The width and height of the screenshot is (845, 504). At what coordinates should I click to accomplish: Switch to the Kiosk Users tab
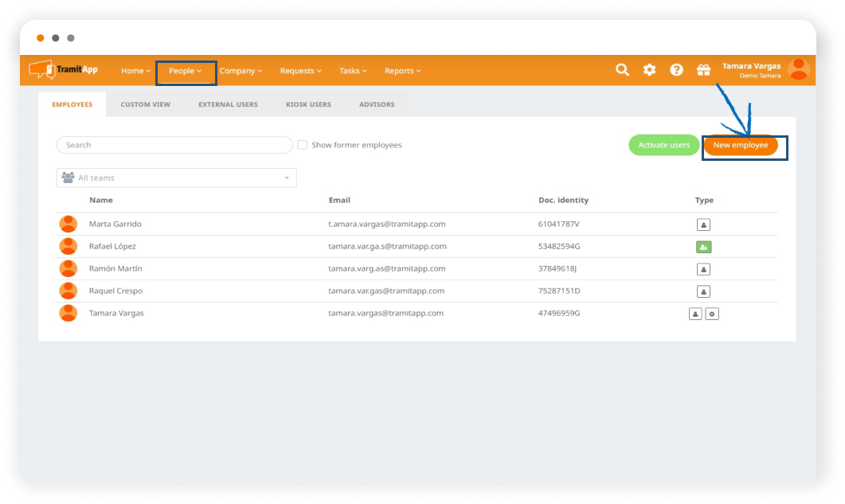pyautogui.click(x=308, y=104)
